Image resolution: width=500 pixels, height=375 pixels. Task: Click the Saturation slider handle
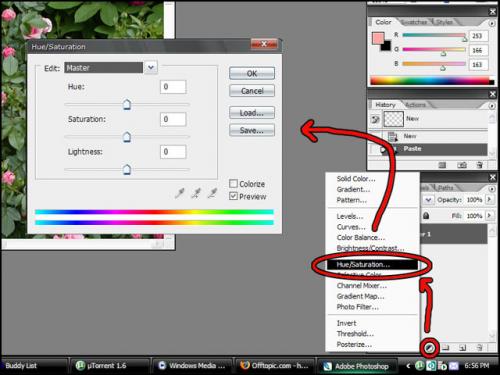[x=127, y=137]
